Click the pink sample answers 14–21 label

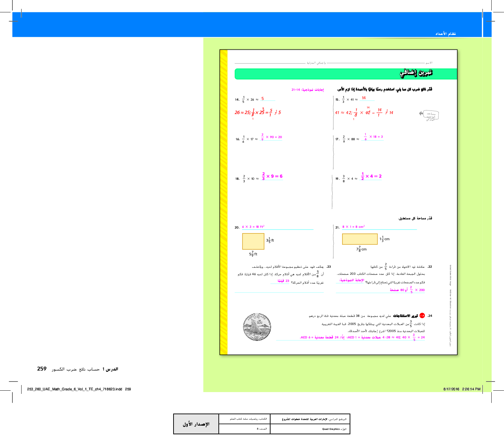coord(307,90)
